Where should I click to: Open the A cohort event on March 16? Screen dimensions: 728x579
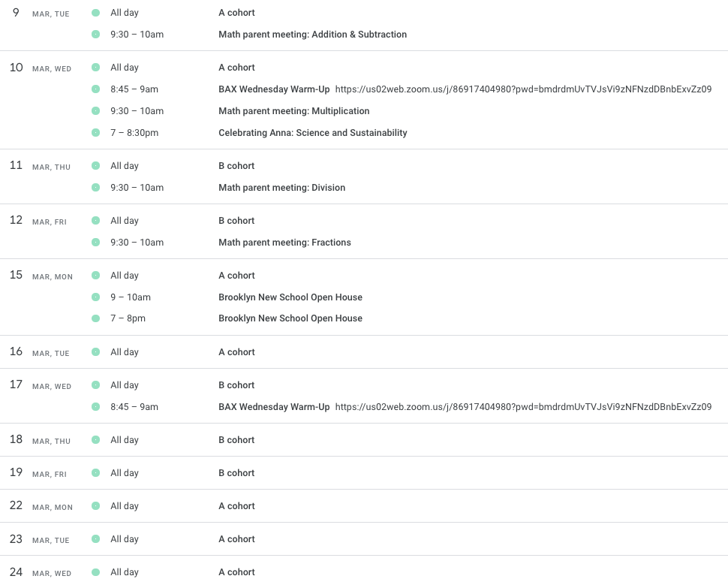[236, 352]
